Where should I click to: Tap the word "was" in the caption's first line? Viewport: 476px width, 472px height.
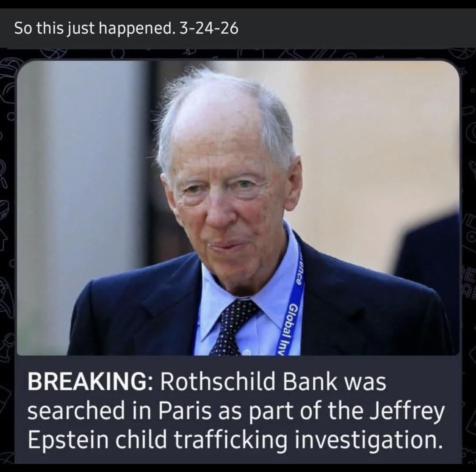click(365, 382)
